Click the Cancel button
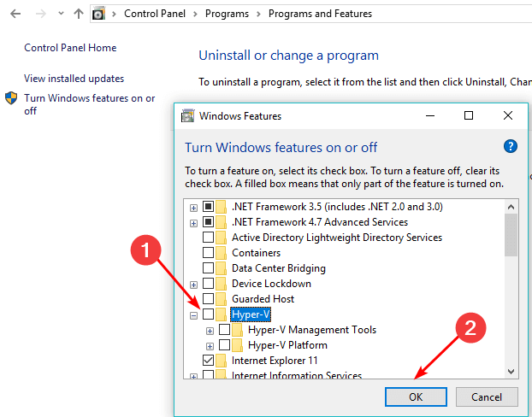 point(487,396)
